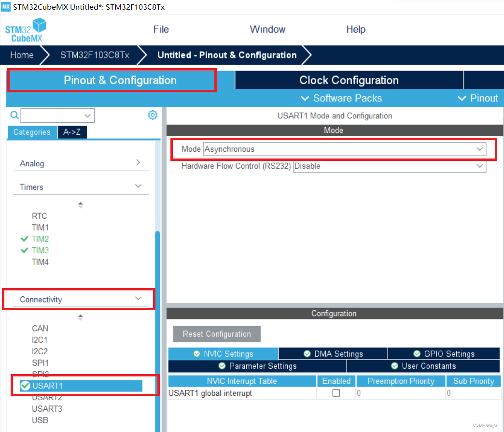Open the File menu
This screenshot has height=432, width=504.
click(x=161, y=29)
